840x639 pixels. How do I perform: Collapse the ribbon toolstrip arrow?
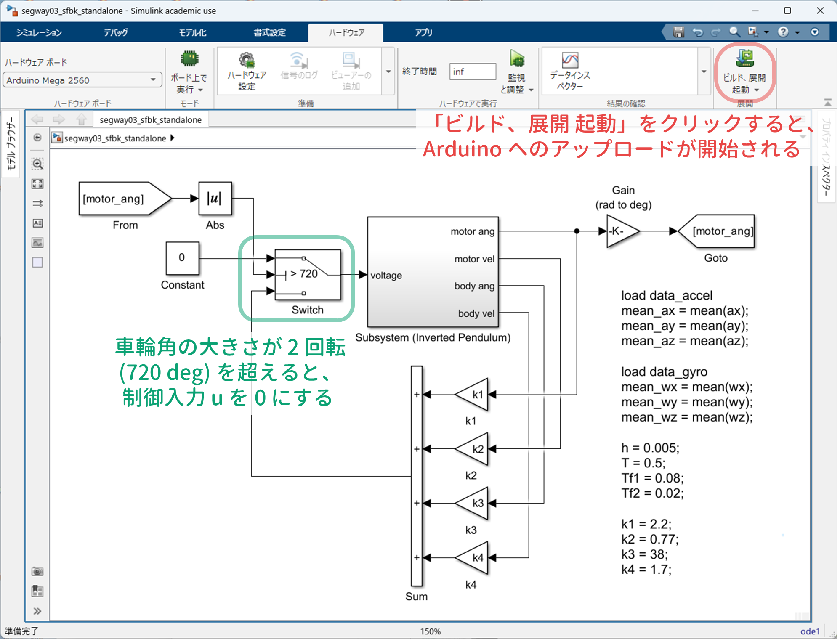(x=827, y=103)
